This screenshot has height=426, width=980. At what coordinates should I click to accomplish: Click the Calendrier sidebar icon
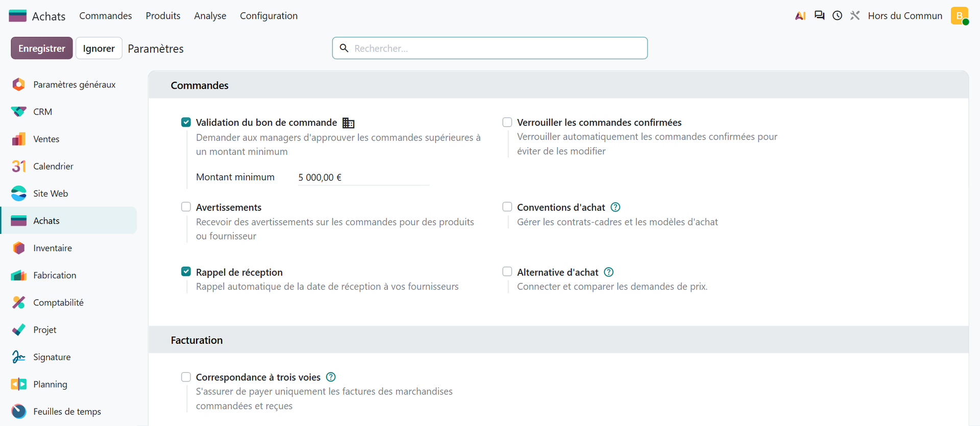(19, 166)
